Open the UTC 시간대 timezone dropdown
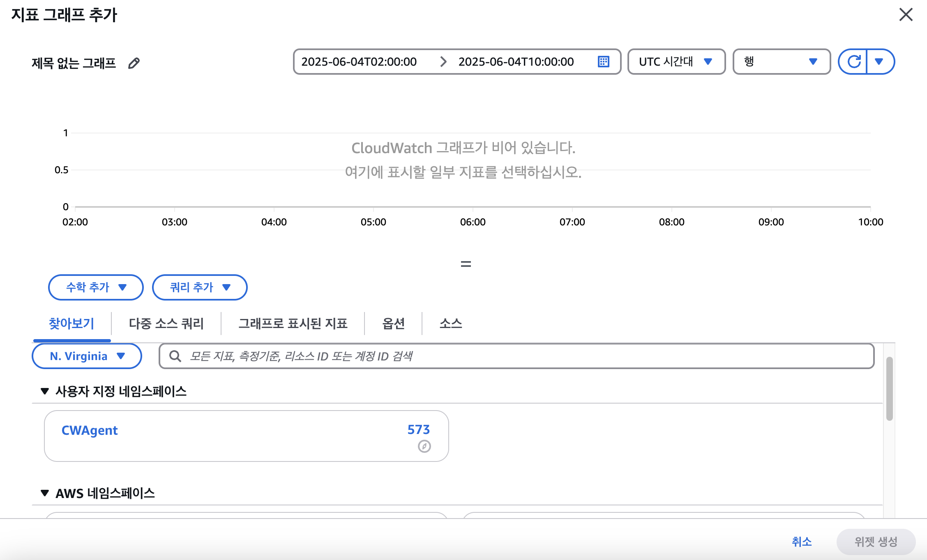The image size is (927, 560). pyautogui.click(x=676, y=62)
